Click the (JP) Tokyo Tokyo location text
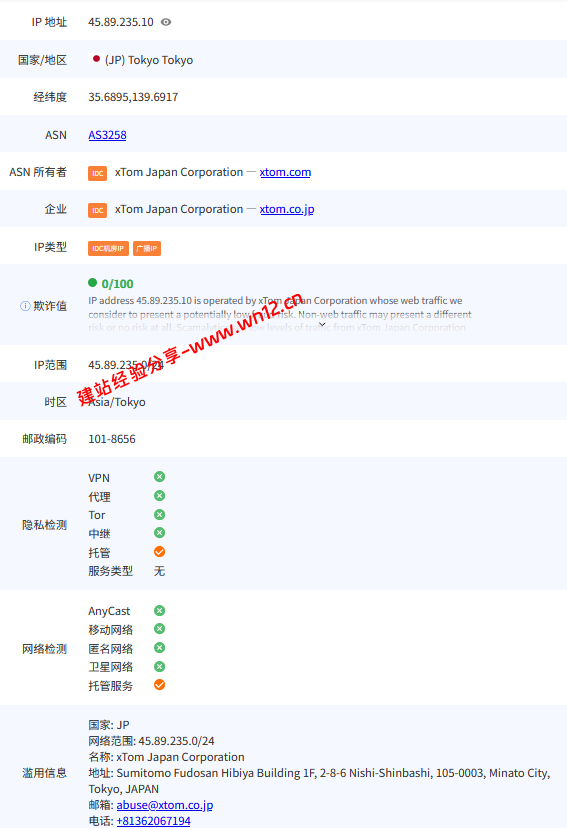This screenshot has height=828, width=567. tap(149, 60)
